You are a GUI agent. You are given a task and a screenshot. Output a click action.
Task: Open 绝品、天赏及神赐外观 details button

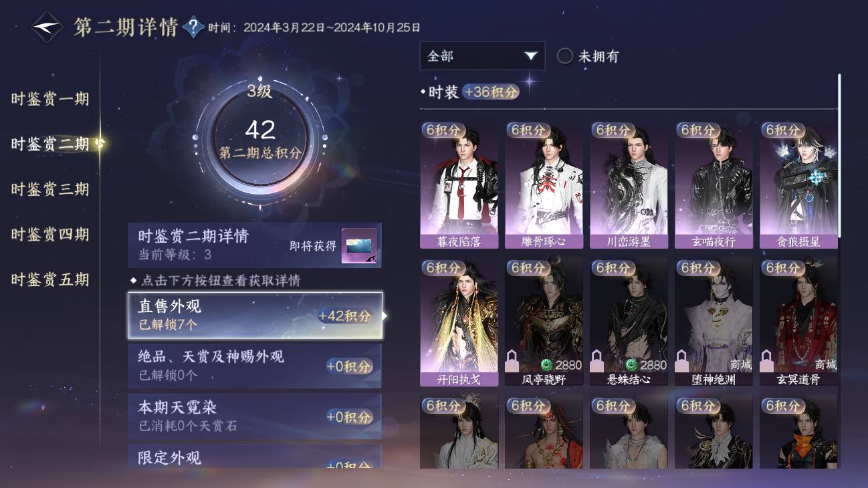click(x=255, y=366)
